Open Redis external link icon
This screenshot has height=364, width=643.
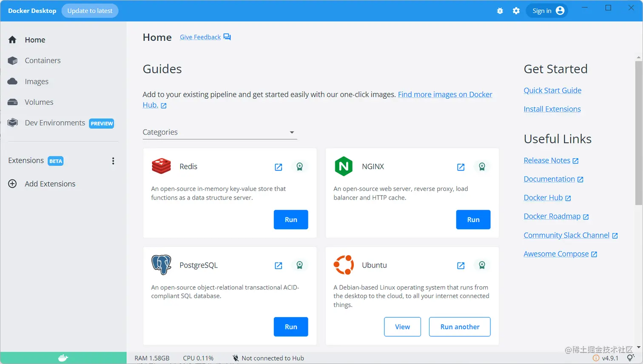279,167
